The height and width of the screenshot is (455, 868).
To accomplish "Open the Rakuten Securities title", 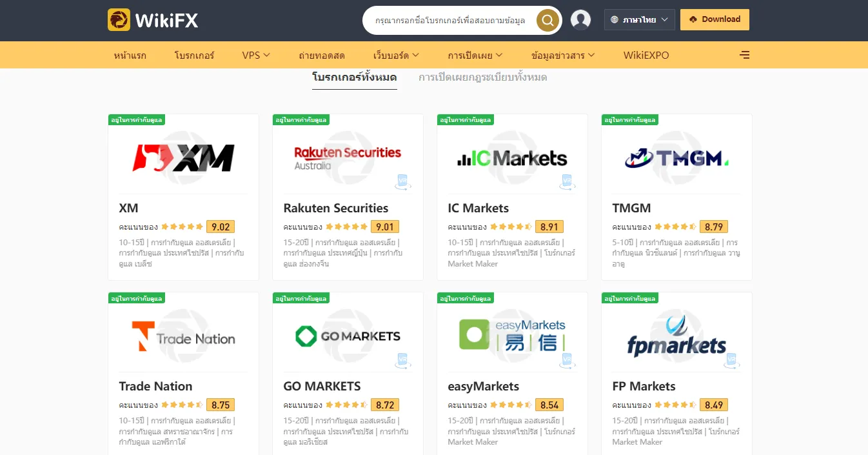I will pyautogui.click(x=336, y=208).
